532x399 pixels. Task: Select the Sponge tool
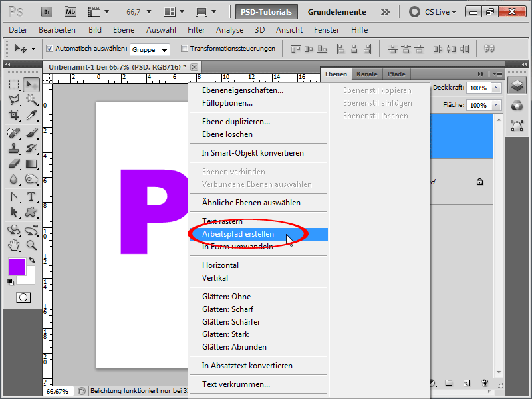(31, 179)
